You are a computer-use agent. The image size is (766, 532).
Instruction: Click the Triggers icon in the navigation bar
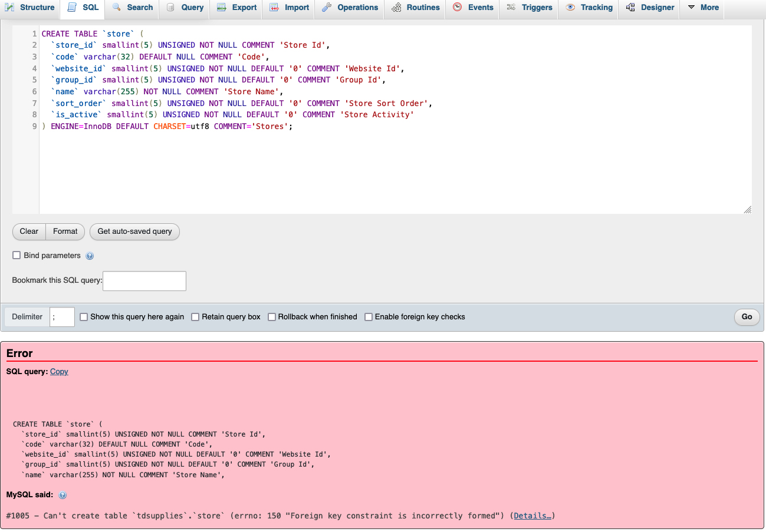512,7
